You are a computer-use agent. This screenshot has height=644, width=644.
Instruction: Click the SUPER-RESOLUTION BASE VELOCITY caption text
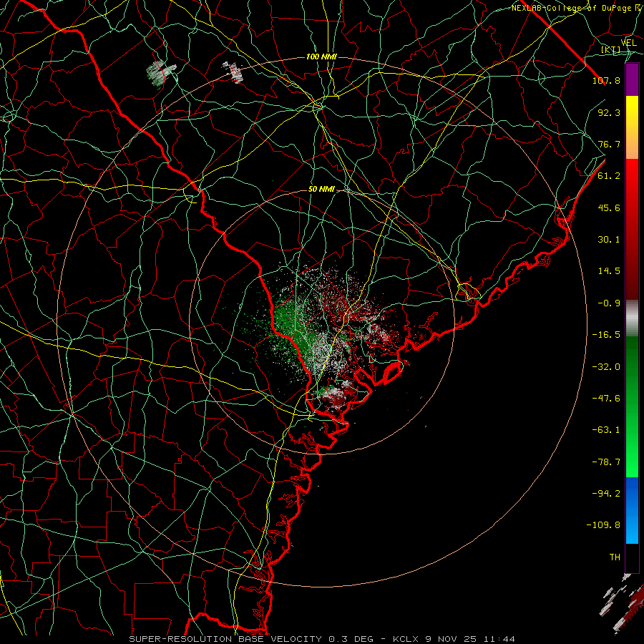321,639
